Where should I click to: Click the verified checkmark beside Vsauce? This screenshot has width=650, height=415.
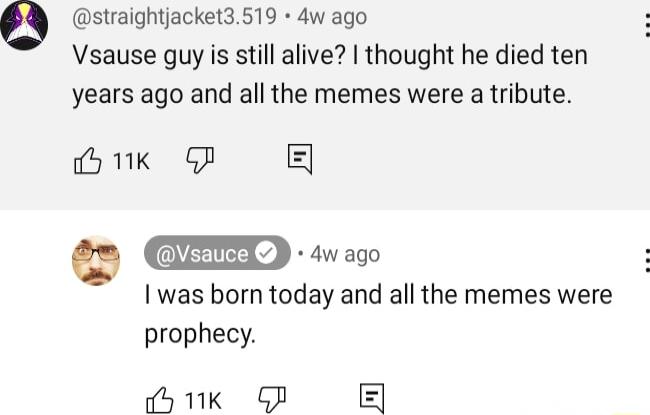tap(265, 254)
